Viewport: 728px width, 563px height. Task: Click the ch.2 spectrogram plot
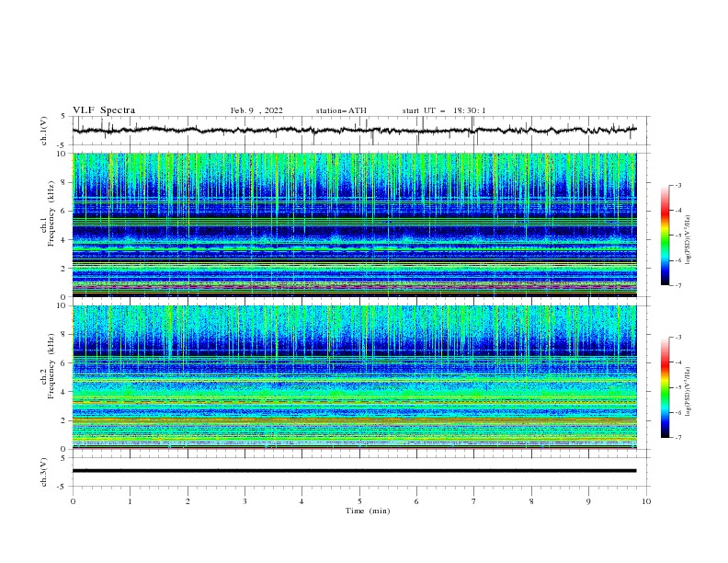coord(354,377)
